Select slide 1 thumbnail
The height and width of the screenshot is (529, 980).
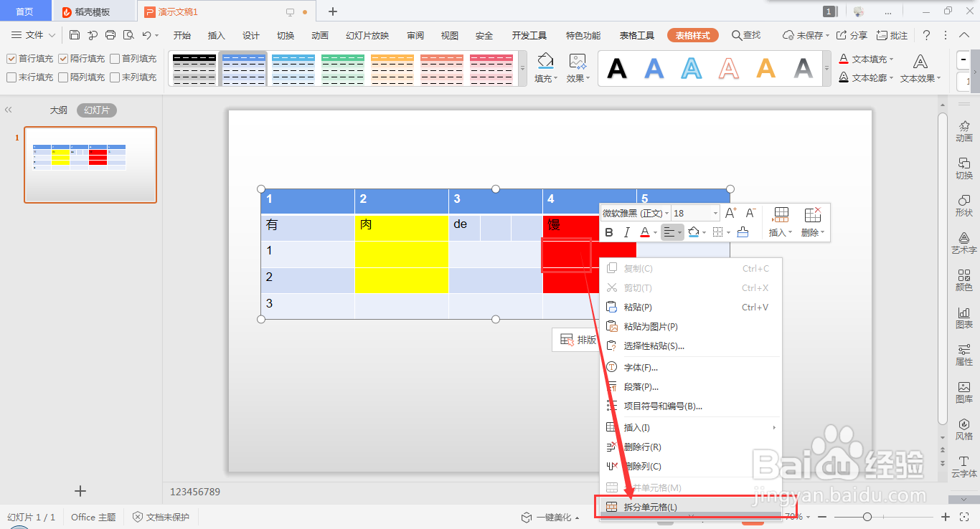(90, 165)
